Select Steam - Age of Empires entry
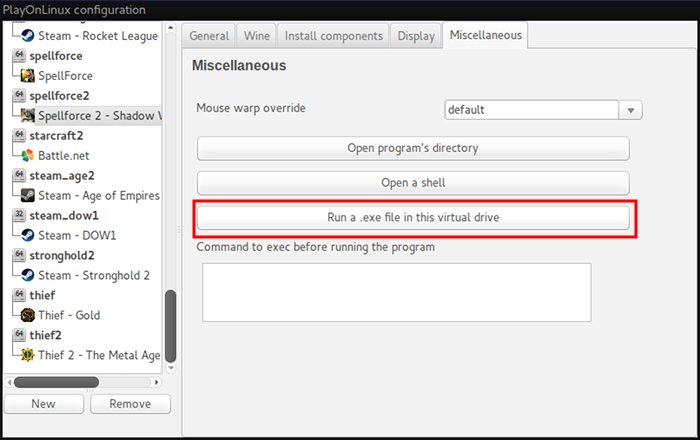Screen dimensions: 700x440 click(99, 195)
